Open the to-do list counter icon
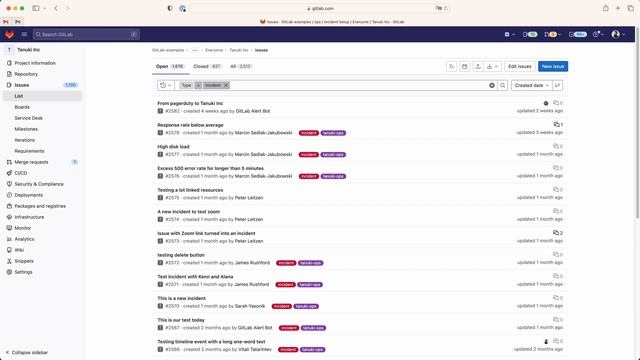640x360 pixels. (x=578, y=35)
